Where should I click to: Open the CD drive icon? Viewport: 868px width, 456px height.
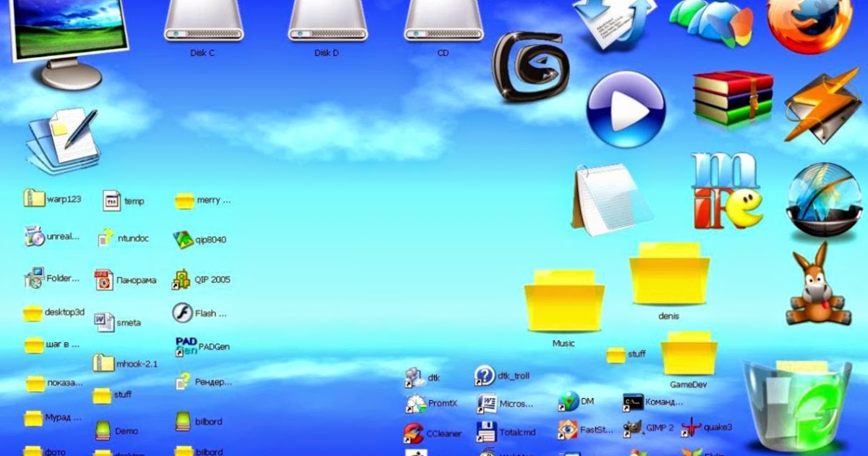443,20
